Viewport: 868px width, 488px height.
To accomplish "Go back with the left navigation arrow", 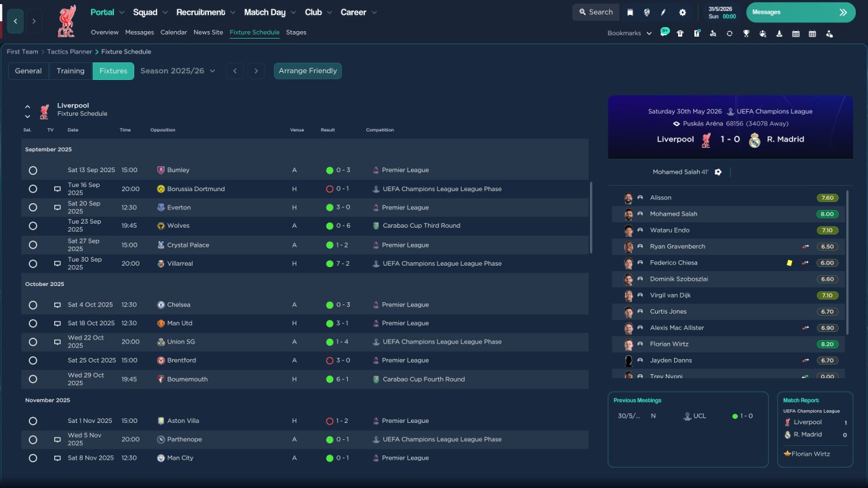I will tap(16, 21).
